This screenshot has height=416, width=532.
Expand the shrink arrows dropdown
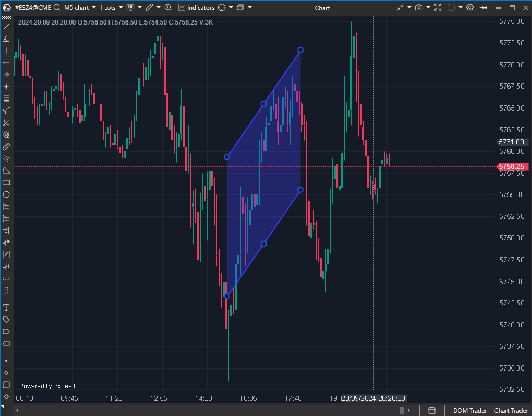409,7
